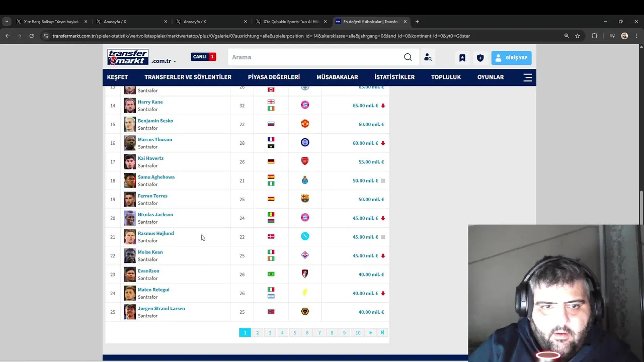The image size is (644, 362).
Task: Open the Chrome extensions puzzle icon
Action: (594, 36)
